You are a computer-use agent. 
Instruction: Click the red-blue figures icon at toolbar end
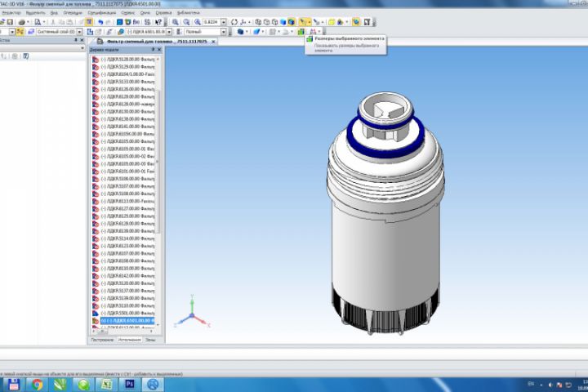coord(312,32)
